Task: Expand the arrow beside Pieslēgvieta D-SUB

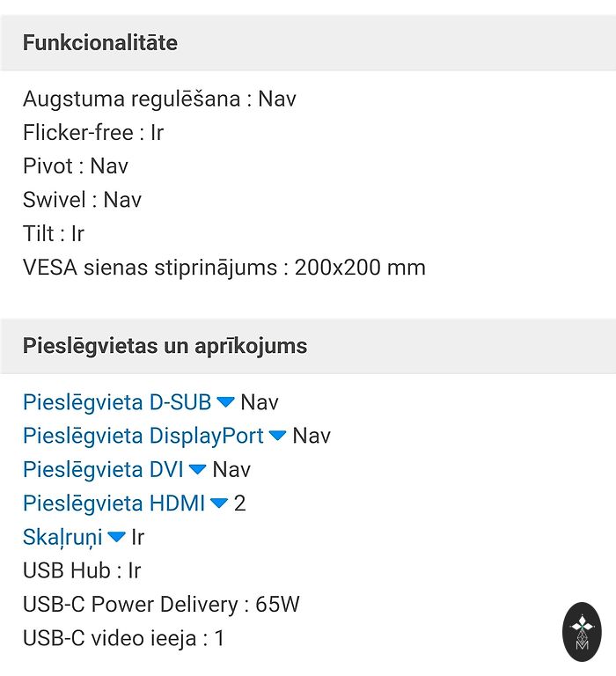Action: (x=225, y=402)
